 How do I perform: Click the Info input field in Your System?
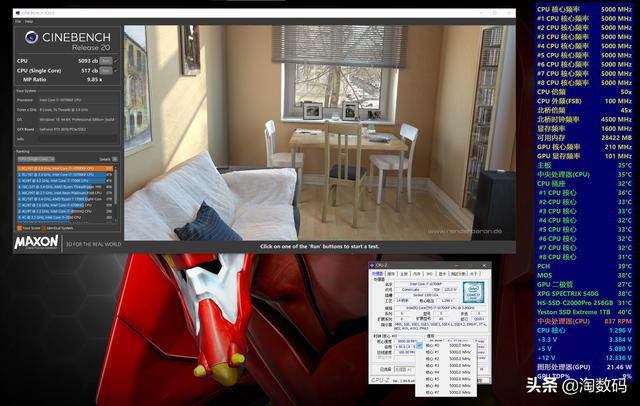[x=78, y=139]
